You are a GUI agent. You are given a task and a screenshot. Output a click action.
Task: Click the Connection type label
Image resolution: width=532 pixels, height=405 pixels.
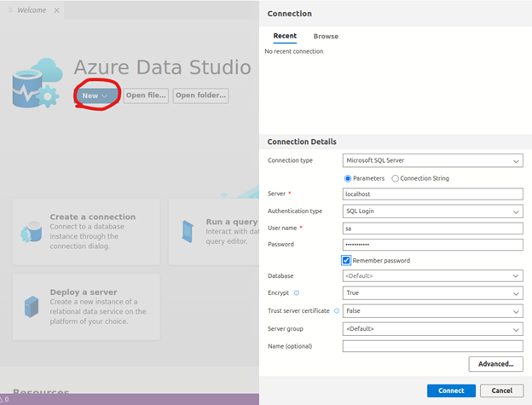tap(290, 160)
